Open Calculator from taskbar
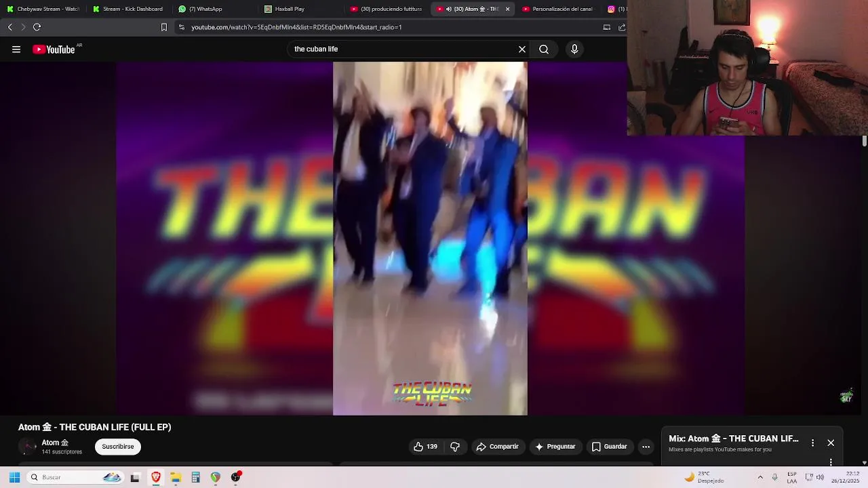Screen dimensions: 868x488 195,477
